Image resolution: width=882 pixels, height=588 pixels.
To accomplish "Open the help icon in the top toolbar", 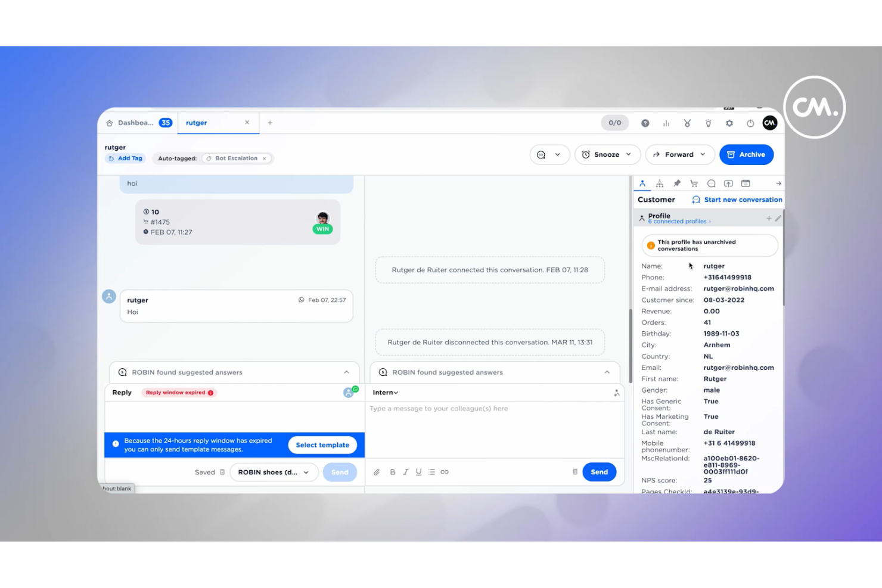I will coord(645,123).
